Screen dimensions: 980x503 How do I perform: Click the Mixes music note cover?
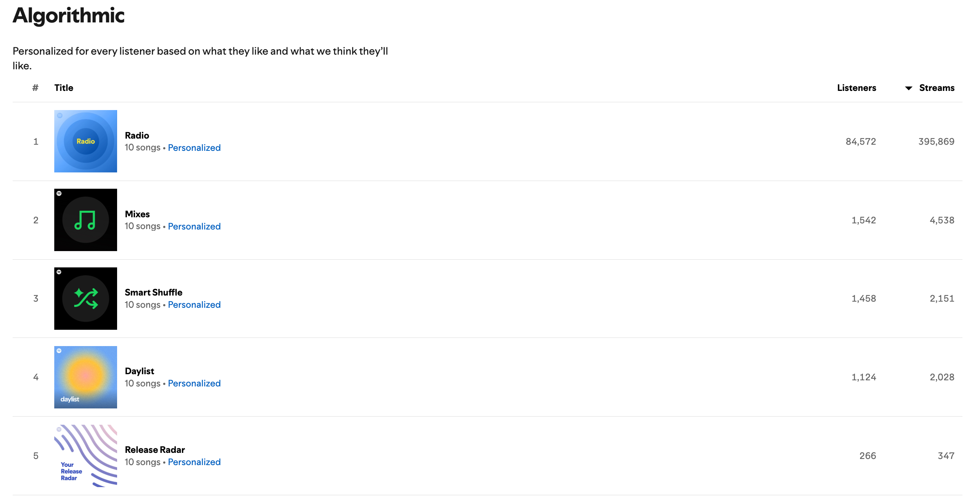click(85, 220)
